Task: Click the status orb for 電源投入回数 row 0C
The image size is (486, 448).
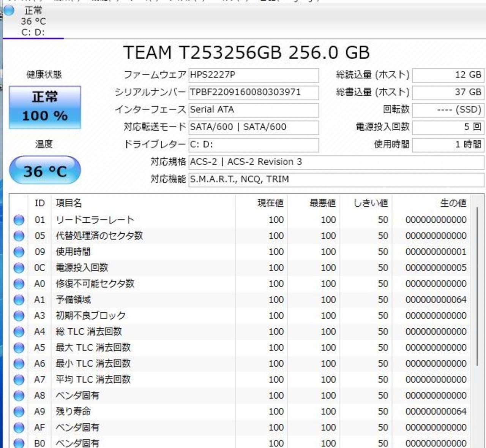Action: 19,268
